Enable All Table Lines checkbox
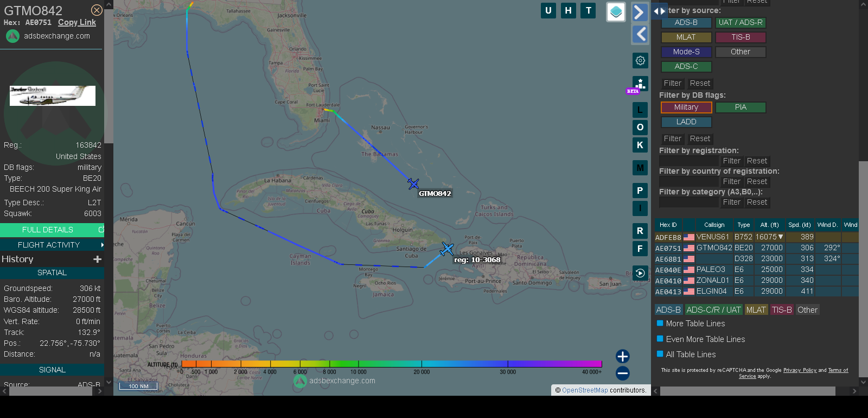 [660, 354]
